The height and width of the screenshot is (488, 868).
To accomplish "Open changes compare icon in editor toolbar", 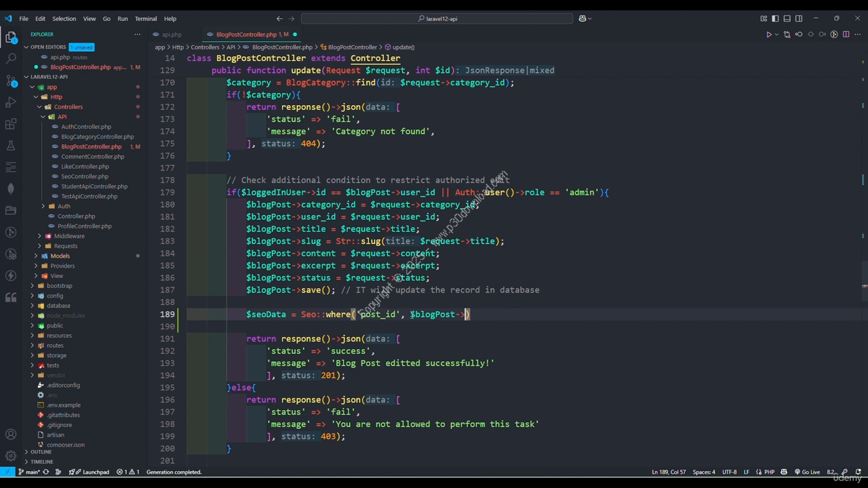I will [787, 35].
